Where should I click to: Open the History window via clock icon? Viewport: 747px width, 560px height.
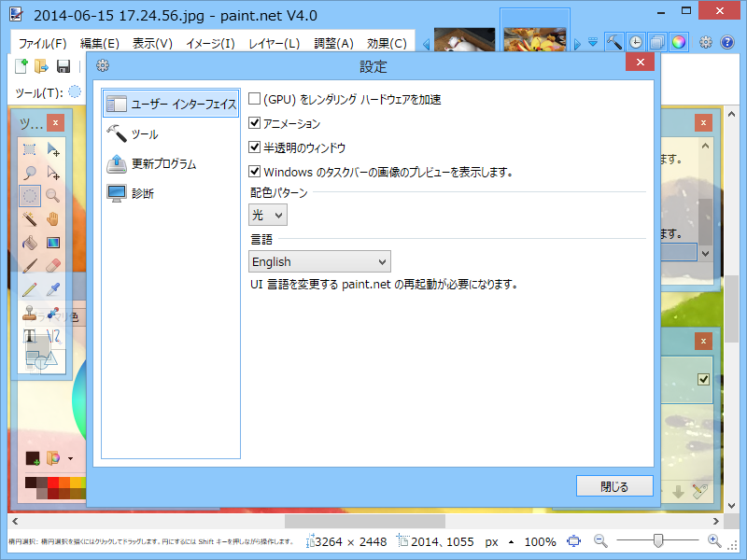pos(634,42)
